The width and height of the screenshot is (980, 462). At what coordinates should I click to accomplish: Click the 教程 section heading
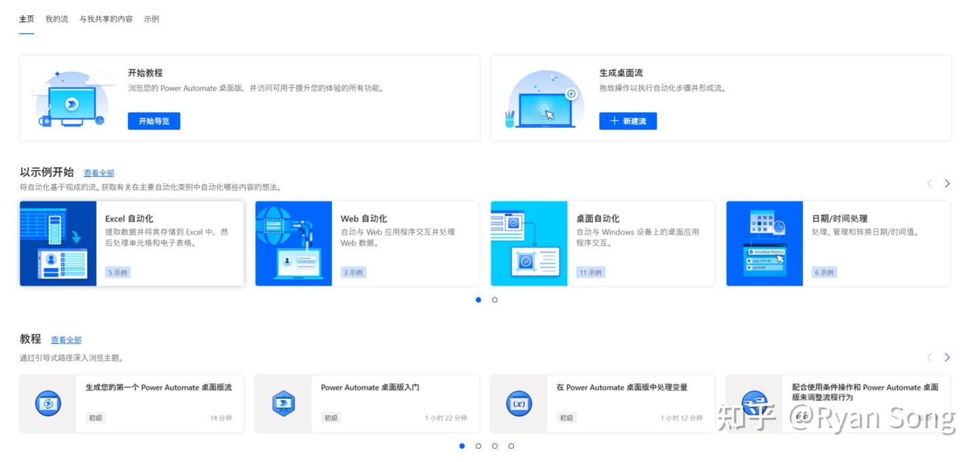pyautogui.click(x=31, y=339)
